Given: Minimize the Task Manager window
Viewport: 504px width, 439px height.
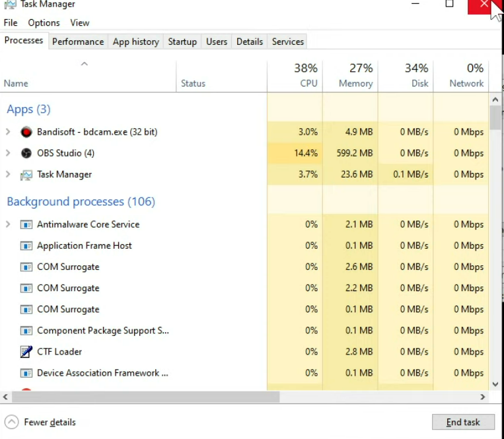Looking at the screenshot, I should point(415,4).
